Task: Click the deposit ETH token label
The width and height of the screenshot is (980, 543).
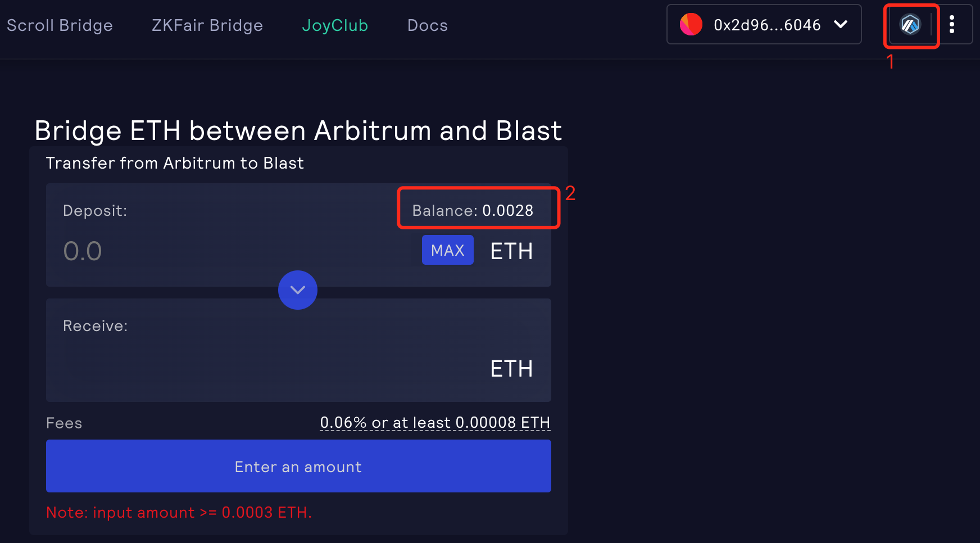Action: click(511, 251)
